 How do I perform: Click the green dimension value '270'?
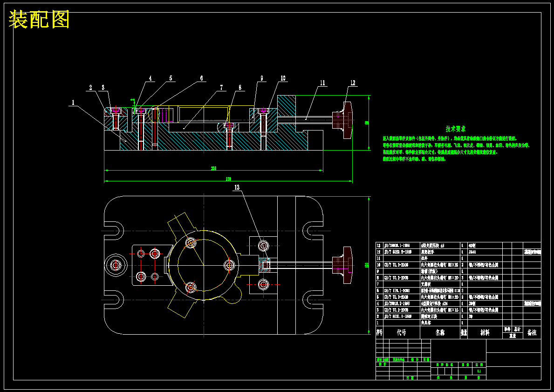[229, 179]
